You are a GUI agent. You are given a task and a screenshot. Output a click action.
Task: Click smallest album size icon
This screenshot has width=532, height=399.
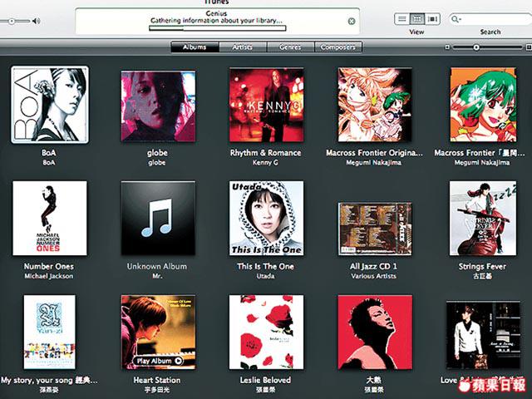447,47
